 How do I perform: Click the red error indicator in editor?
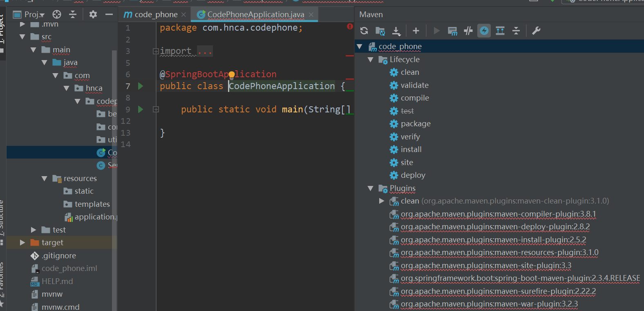coord(350,26)
